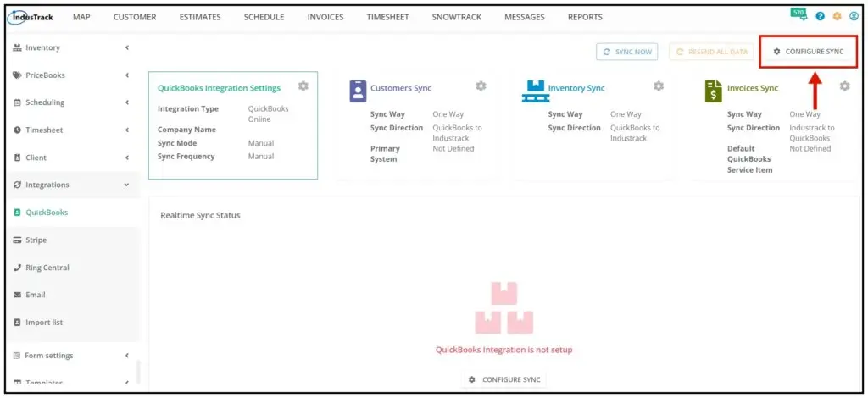Image resolution: width=868 pixels, height=398 pixels.
Task: Expand the Inventory sidebar chevron
Action: (x=127, y=47)
